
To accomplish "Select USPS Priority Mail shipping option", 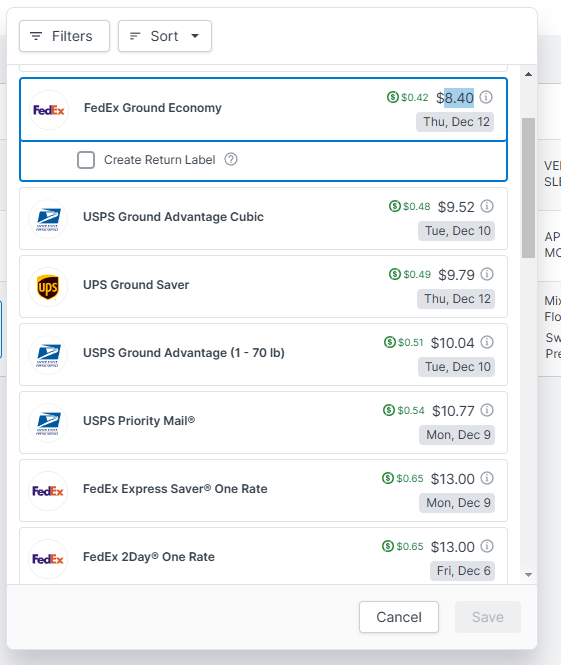I will [263, 422].
